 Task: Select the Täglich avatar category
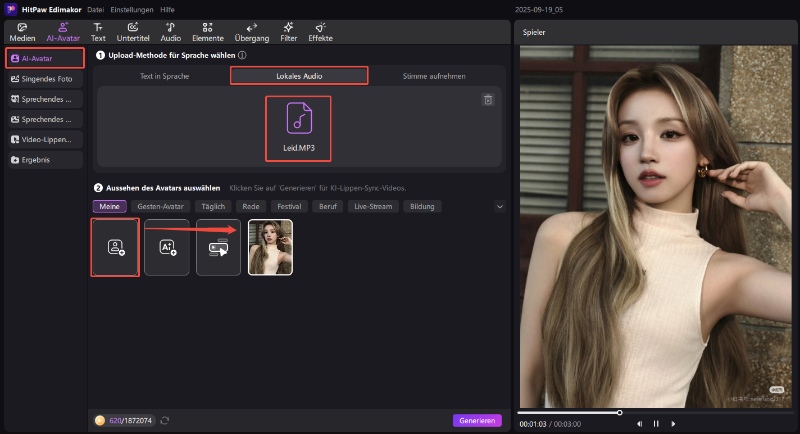pos(213,206)
